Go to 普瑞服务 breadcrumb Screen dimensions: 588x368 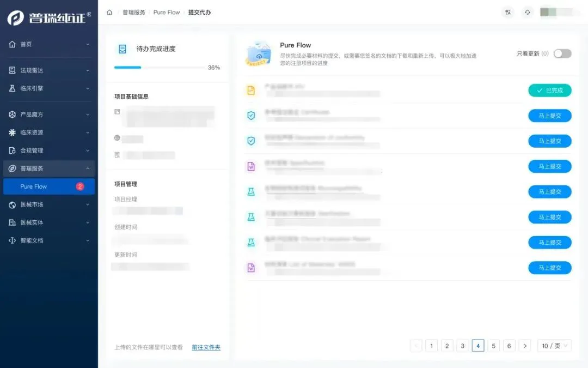[134, 13]
